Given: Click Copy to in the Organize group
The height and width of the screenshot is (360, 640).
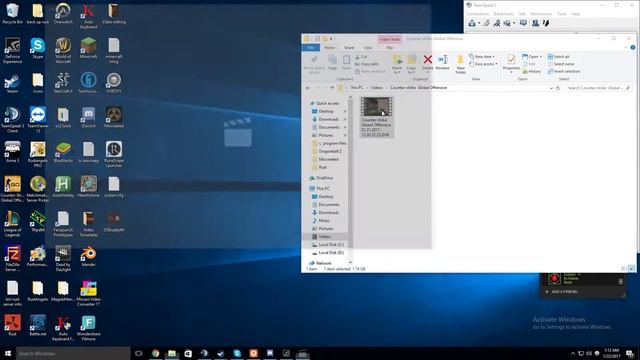Looking at the screenshot, I should pos(411,64).
